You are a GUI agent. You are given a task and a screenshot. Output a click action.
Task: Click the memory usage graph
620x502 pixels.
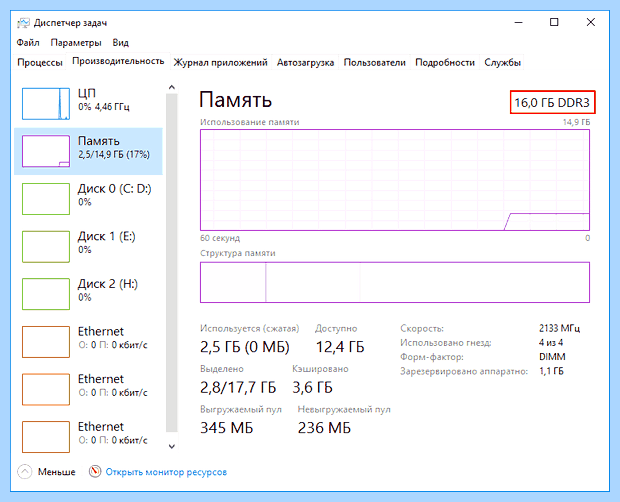point(395,180)
